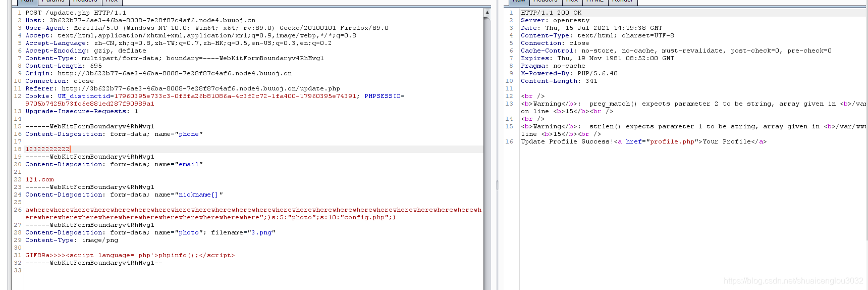This screenshot has width=868, height=290.
Task: Click the request pane scroll-up arrow
Action: [487, 13]
